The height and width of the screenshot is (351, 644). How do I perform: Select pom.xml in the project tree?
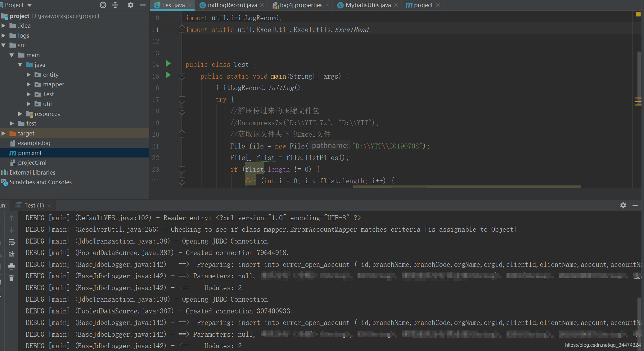point(30,153)
